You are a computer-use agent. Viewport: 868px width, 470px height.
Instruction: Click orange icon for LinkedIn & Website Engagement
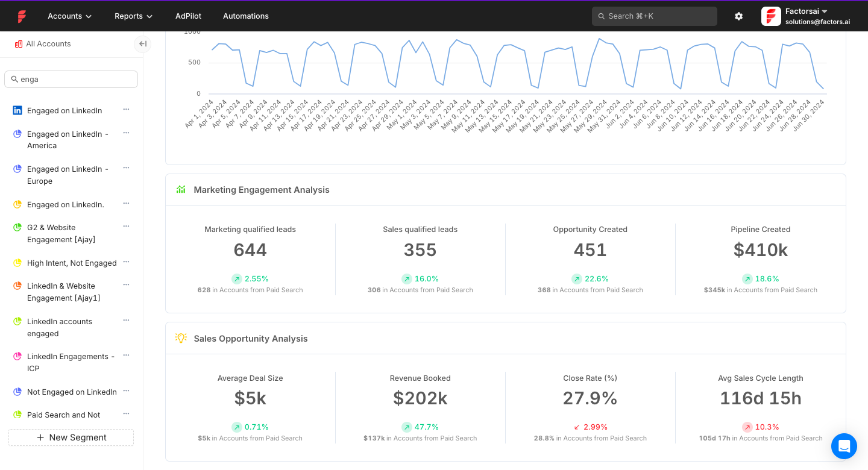click(17, 286)
